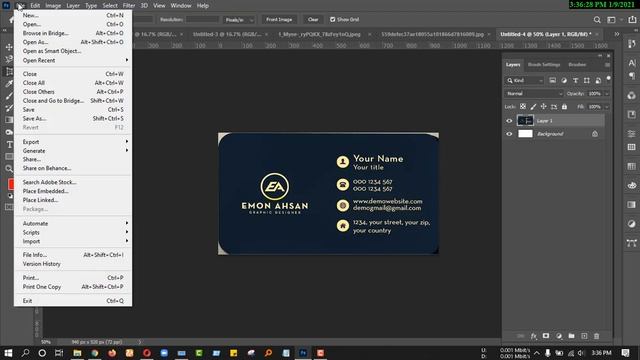Select the Crop tool
The height and width of the screenshot is (360, 640).
(x=9, y=71)
